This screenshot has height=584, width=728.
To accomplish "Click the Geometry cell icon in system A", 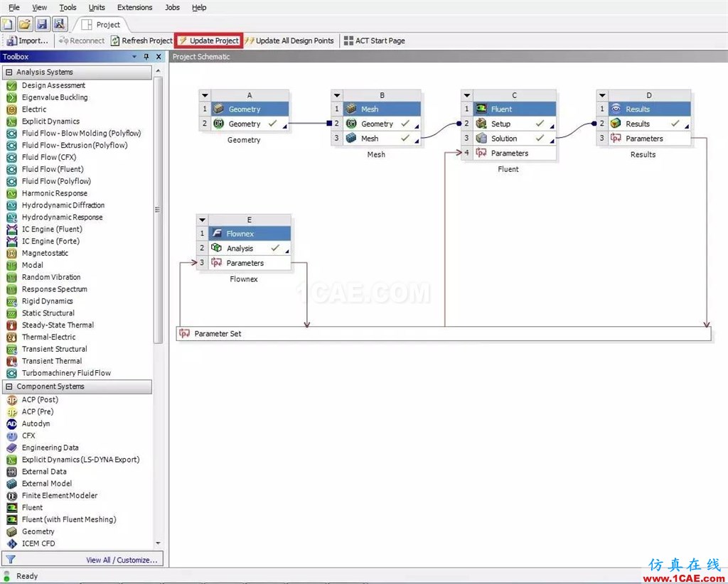I will (x=219, y=124).
